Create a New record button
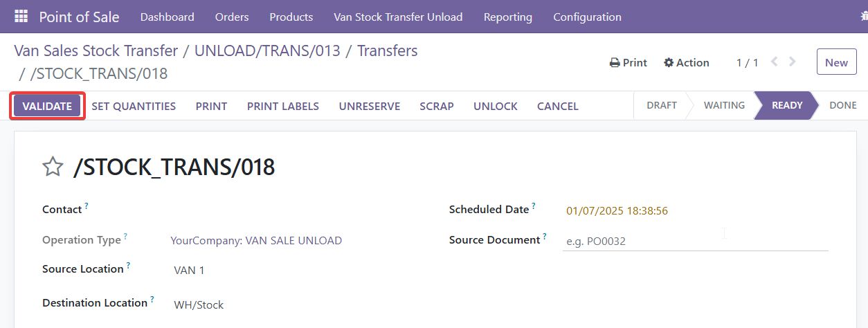The width and height of the screenshot is (868, 328). pyautogui.click(x=836, y=62)
